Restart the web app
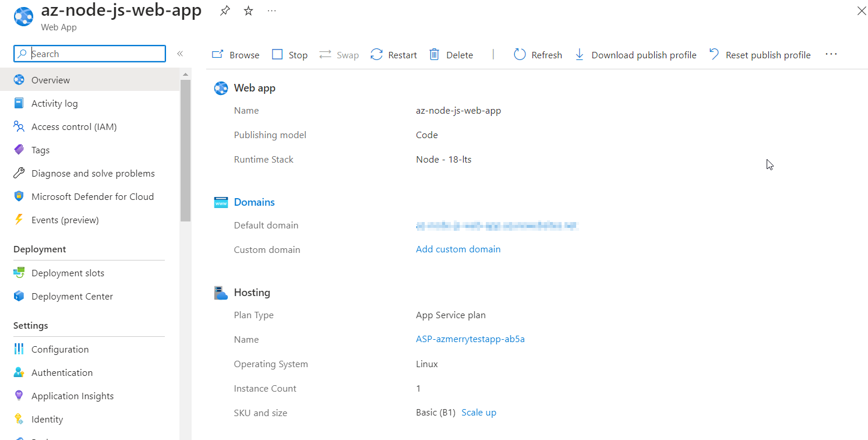Image resolution: width=868 pixels, height=440 pixels. click(394, 55)
